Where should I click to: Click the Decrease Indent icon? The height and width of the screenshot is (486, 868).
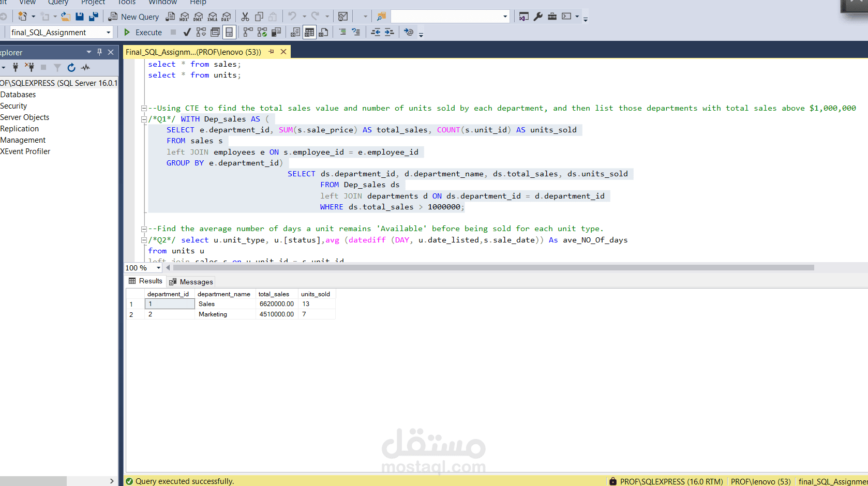(x=376, y=32)
